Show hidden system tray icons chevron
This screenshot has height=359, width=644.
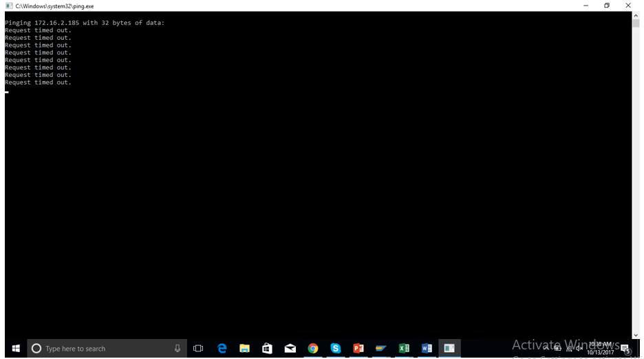(x=546, y=348)
